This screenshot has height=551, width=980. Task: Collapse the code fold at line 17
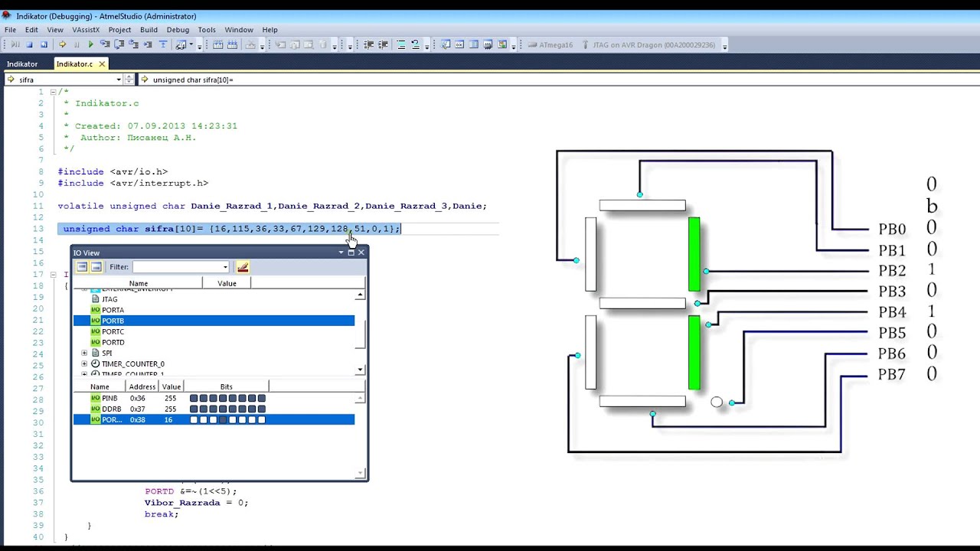click(x=54, y=274)
